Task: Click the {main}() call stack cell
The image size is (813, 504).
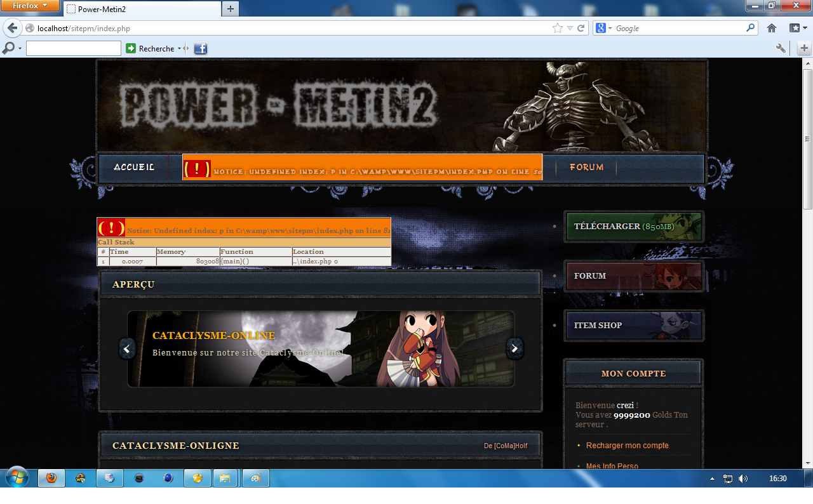Action: pyautogui.click(x=255, y=261)
